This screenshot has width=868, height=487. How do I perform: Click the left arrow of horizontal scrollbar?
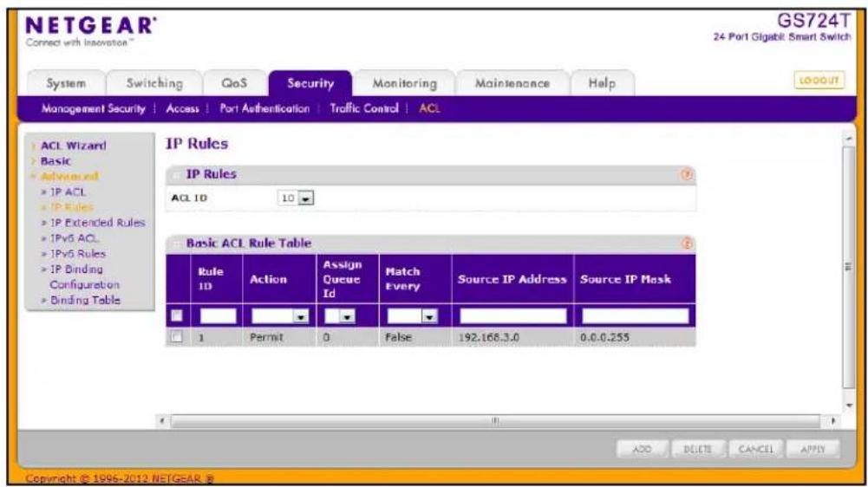point(162,421)
